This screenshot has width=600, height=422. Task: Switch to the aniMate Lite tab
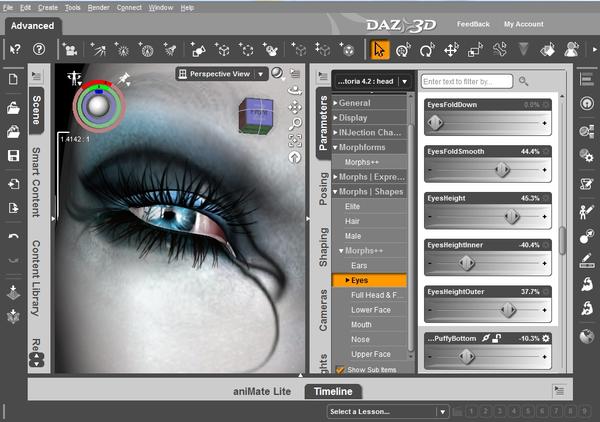pos(262,391)
